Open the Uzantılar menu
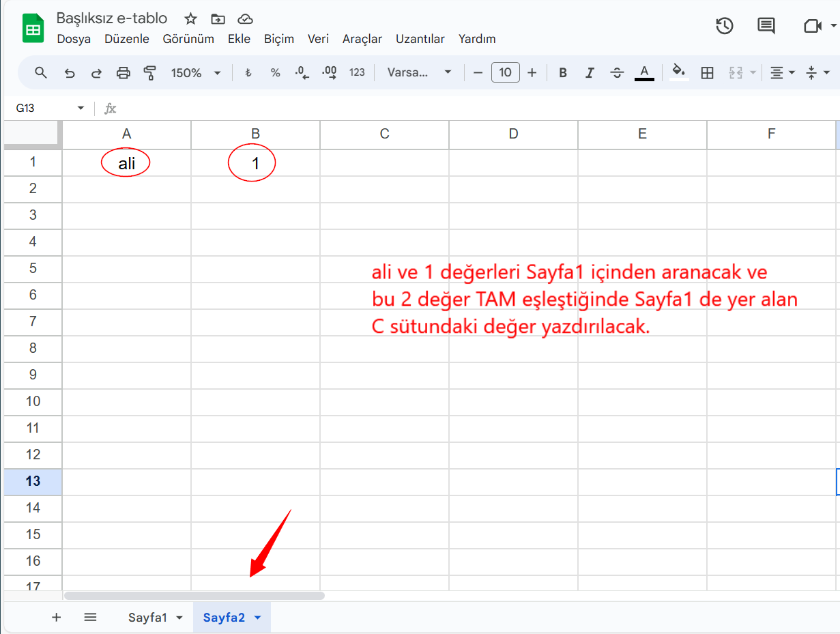Screen dimensions: 840x634 (x=420, y=39)
